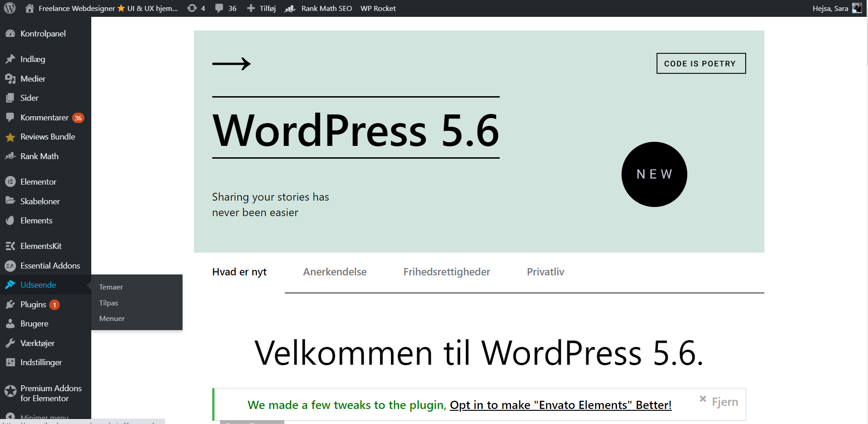The height and width of the screenshot is (424, 868).
Task: Click the arrow graphic in banner
Action: 231,64
